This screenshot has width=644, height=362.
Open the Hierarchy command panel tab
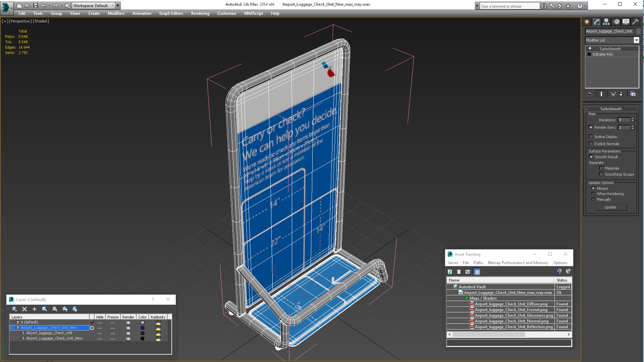pos(606,22)
